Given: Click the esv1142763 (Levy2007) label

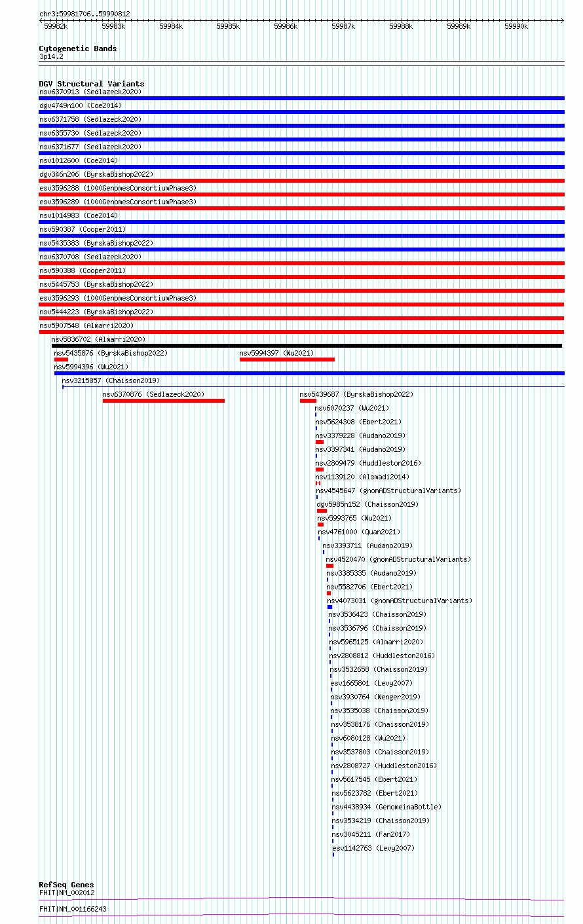Looking at the screenshot, I should point(374,848).
